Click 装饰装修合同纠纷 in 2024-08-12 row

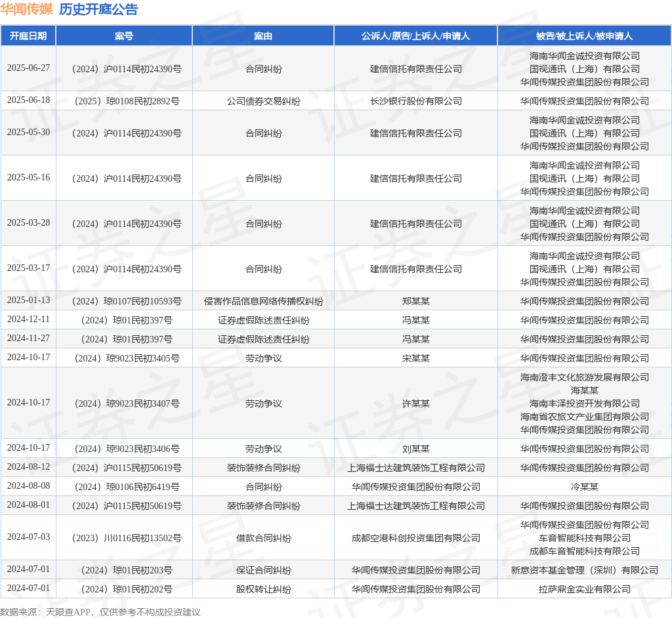click(264, 468)
